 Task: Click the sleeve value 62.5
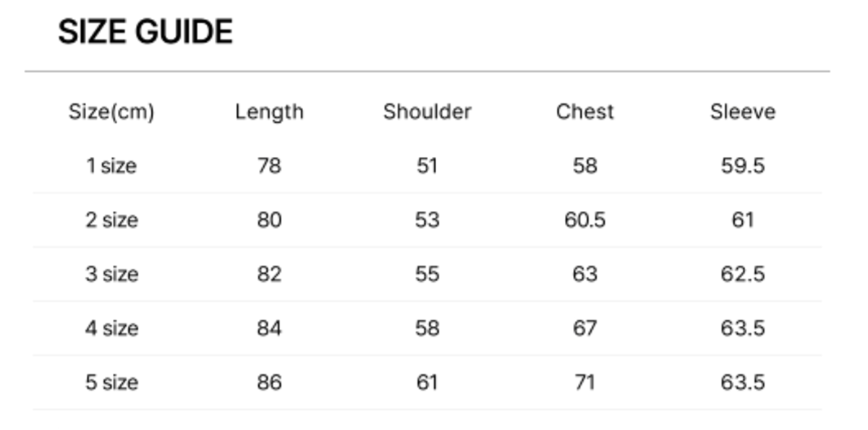click(x=742, y=274)
